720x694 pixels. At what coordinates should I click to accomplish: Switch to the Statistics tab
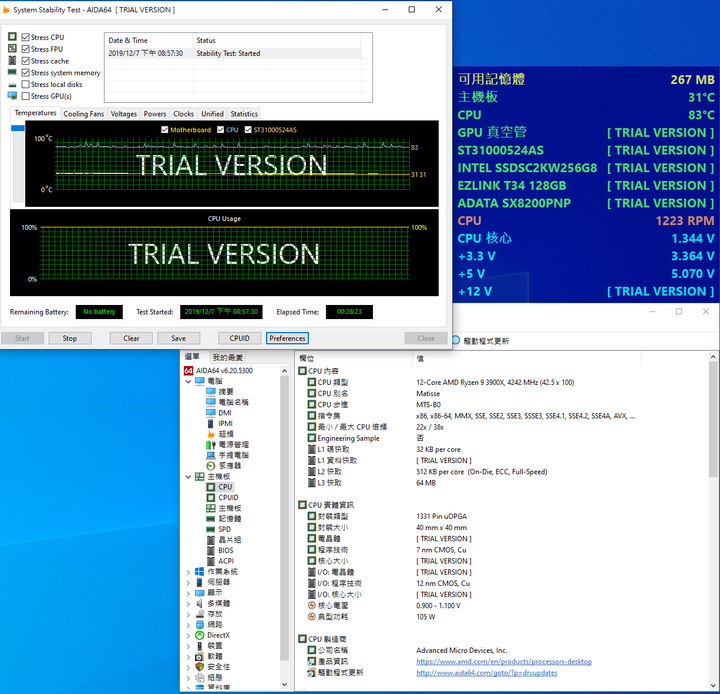(x=244, y=114)
